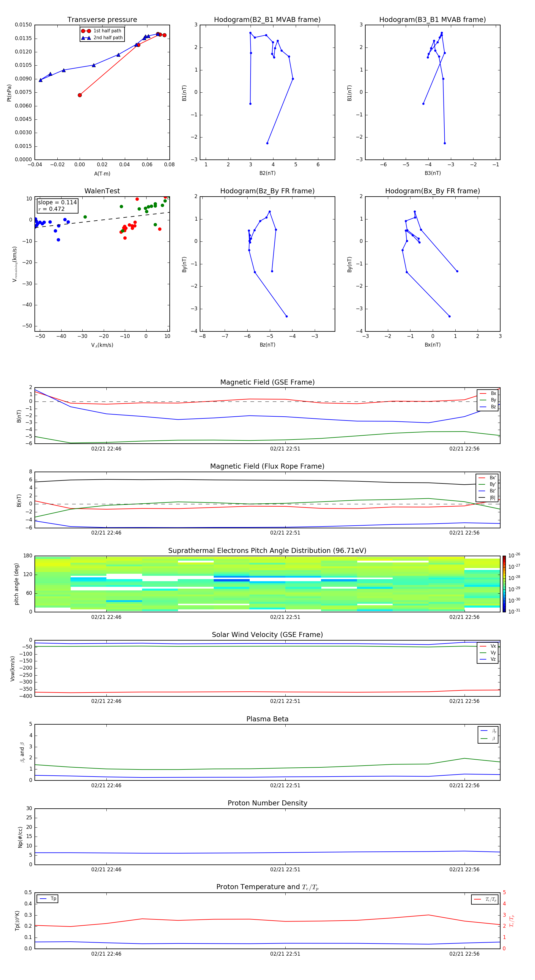Select the Bz legend entry in GSE field plot

tap(488, 407)
